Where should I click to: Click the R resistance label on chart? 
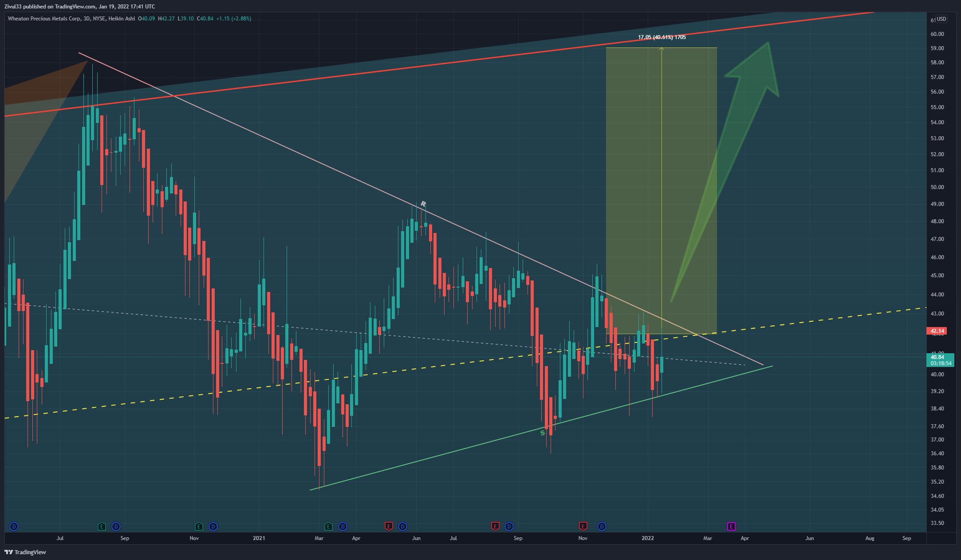pos(423,204)
